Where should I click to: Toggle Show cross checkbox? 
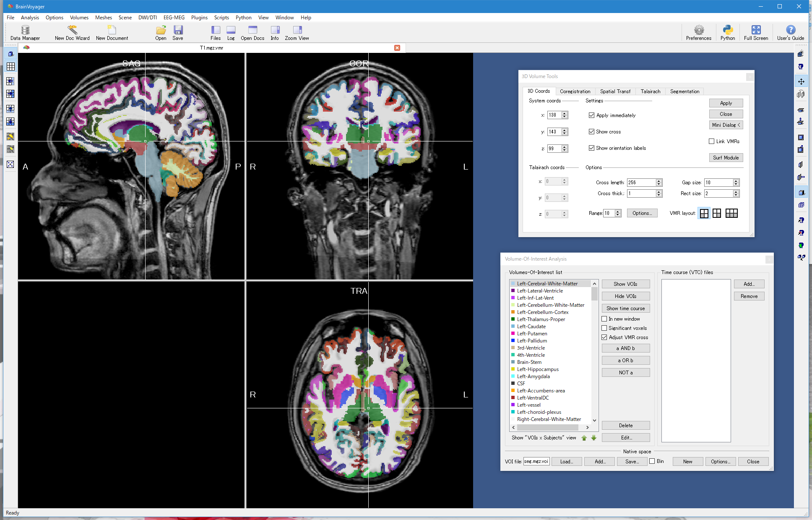point(591,131)
